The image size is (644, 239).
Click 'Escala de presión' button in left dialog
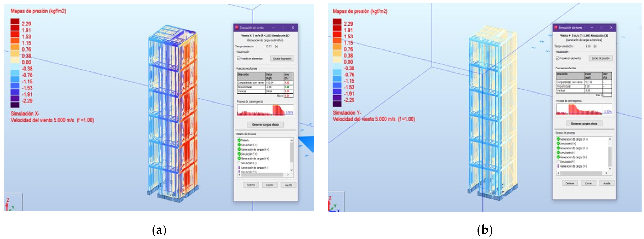coord(282,58)
